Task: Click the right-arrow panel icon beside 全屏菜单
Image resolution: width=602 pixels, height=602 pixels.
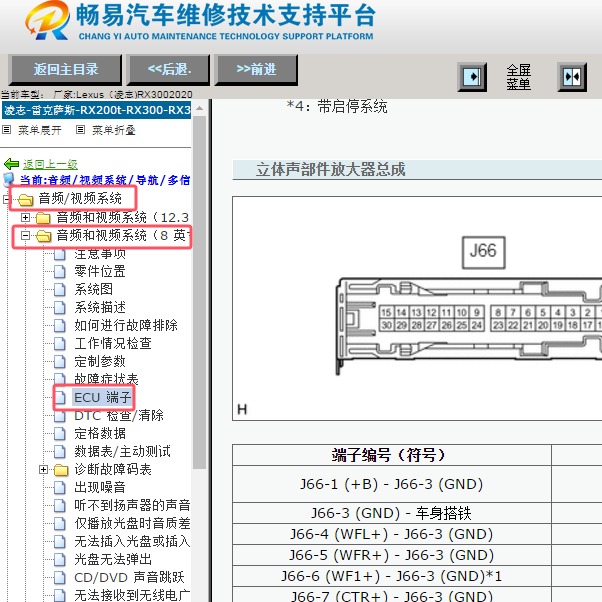Action: click(472, 77)
